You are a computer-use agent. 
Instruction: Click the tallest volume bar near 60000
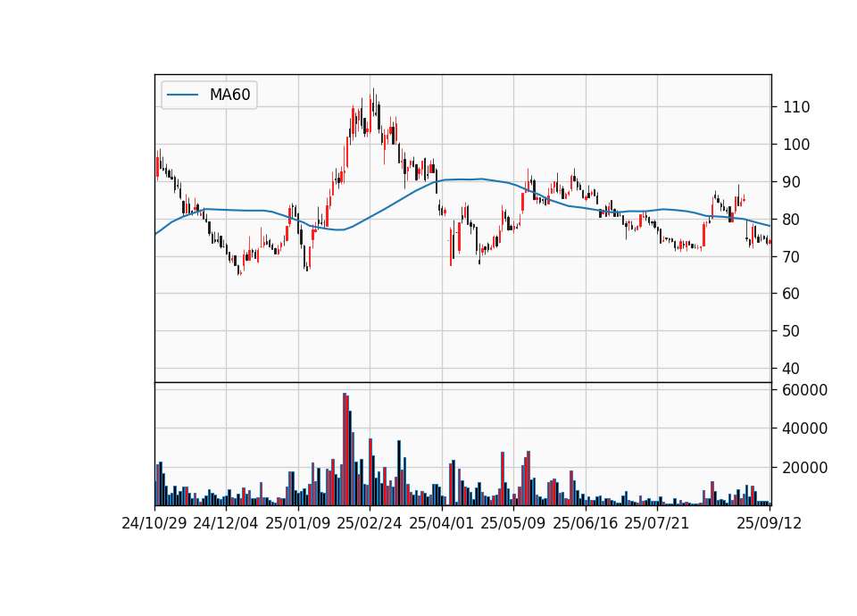point(345,449)
